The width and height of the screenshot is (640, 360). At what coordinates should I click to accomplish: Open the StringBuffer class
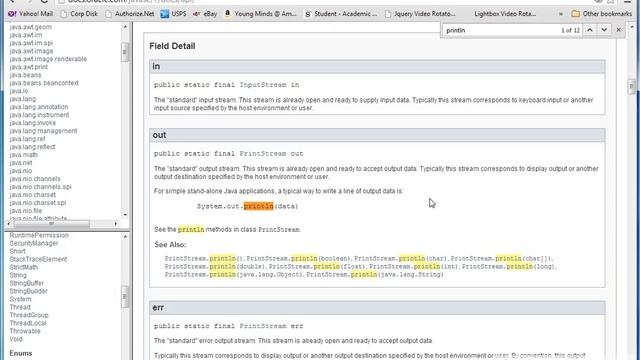pyautogui.click(x=27, y=283)
